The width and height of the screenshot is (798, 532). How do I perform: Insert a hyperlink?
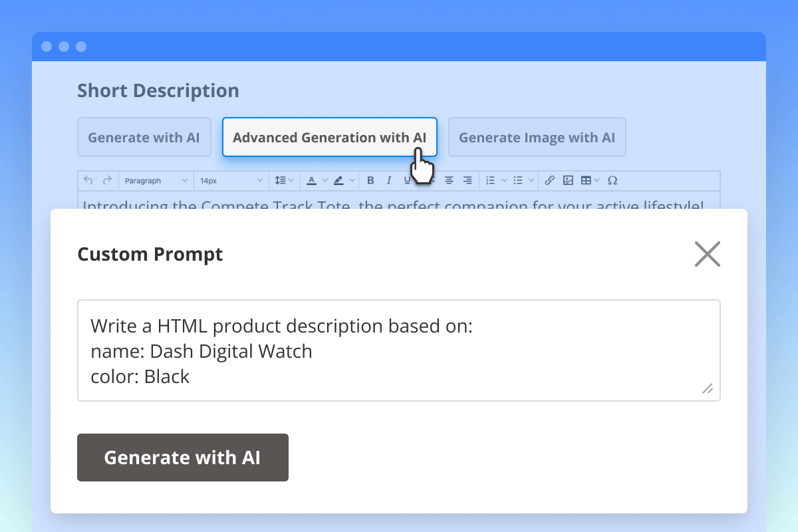(549, 180)
